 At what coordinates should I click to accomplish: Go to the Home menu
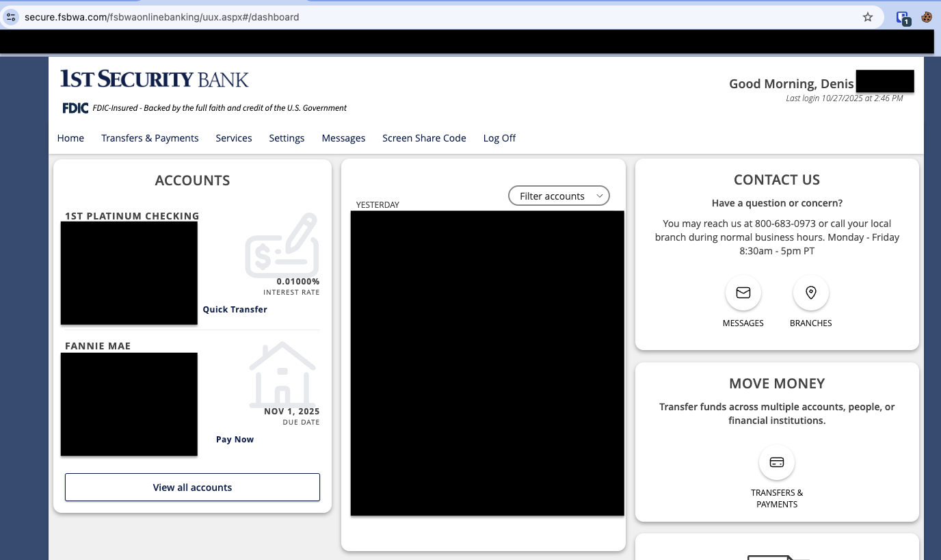[70, 138]
